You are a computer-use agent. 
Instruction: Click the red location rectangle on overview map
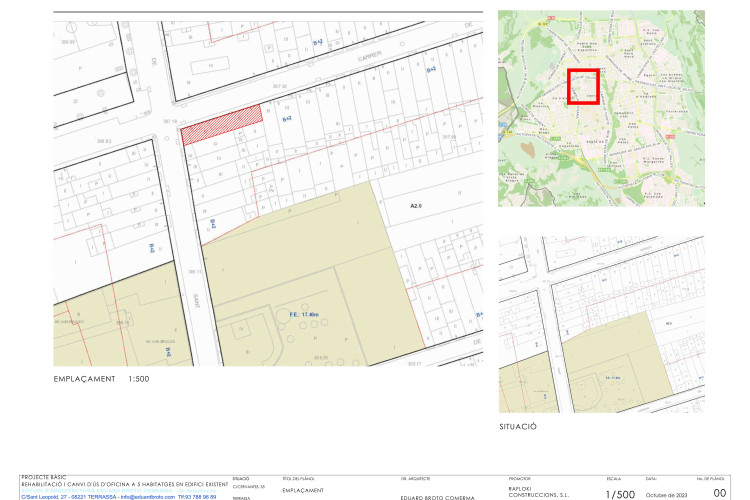[584, 86]
